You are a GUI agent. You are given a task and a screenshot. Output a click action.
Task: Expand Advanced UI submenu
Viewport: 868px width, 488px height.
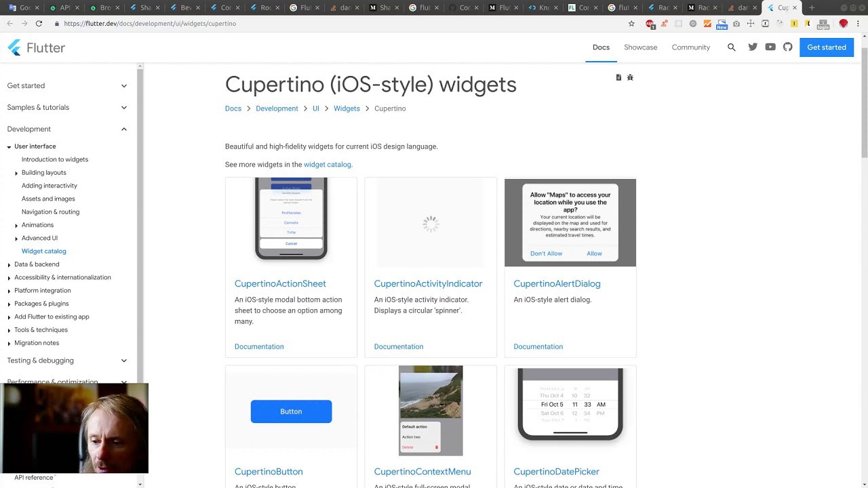pyautogui.click(x=16, y=239)
